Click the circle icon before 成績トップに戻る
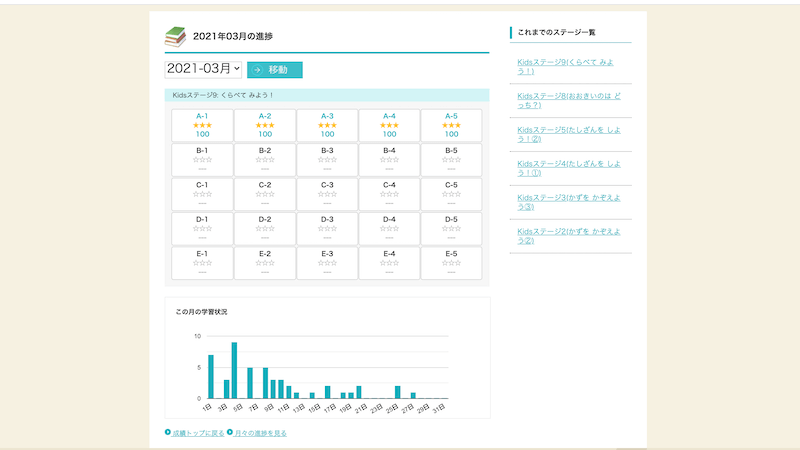 point(168,432)
